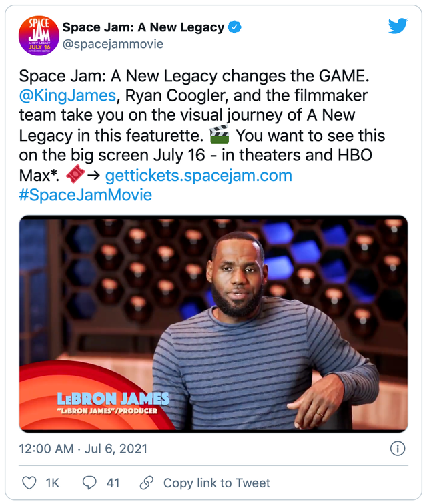Click the Space Jam profile avatar
Image resolution: width=427 pixels, height=504 pixels.
(x=39, y=36)
